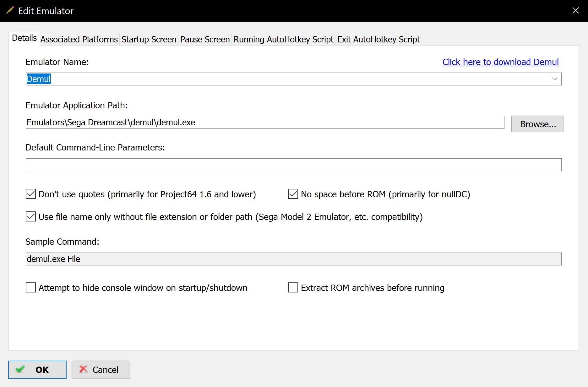This screenshot has height=387, width=588.
Task: Confirm with the OK button
Action: pyautogui.click(x=37, y=370)
